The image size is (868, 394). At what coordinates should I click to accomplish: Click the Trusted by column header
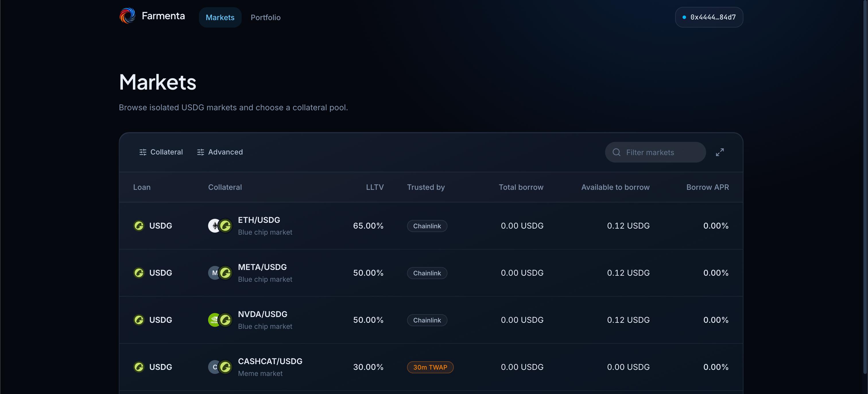426,187
